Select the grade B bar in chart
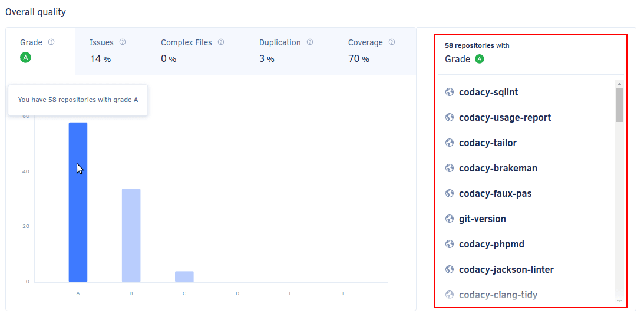 tap(131, 235)
